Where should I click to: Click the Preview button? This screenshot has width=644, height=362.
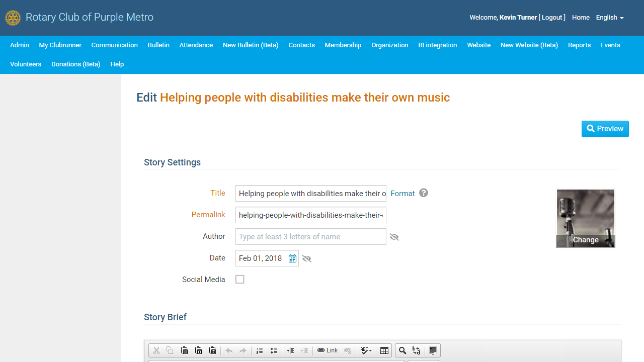tap(605, 129)
